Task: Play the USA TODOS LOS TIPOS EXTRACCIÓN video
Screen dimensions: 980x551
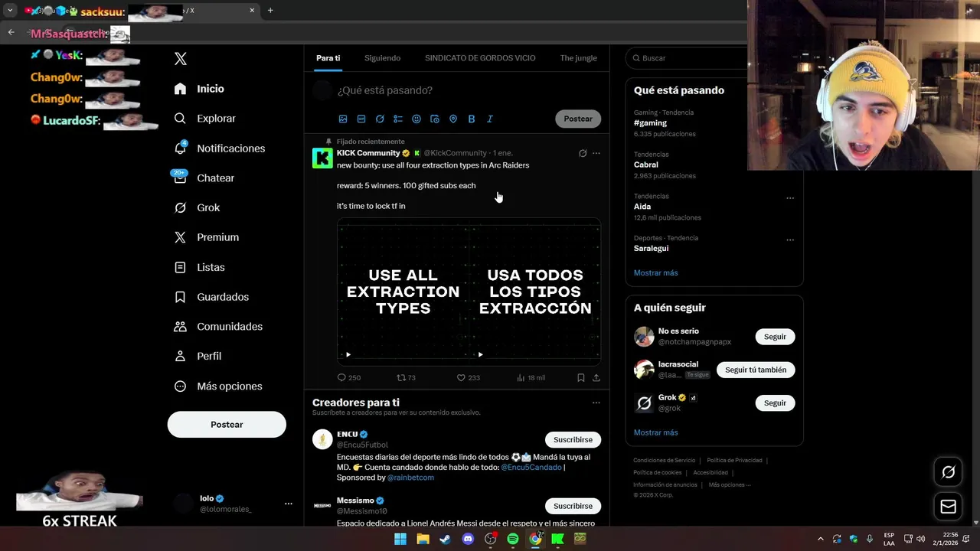Action: (x=481, y=354)
